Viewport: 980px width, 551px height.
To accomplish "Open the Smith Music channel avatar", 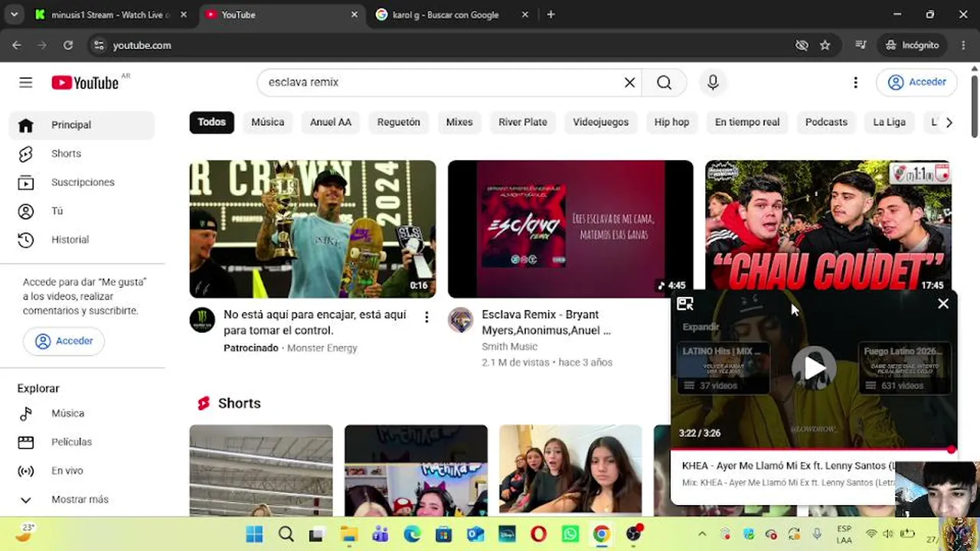I will pyautogui.click(x=461, y=321).
